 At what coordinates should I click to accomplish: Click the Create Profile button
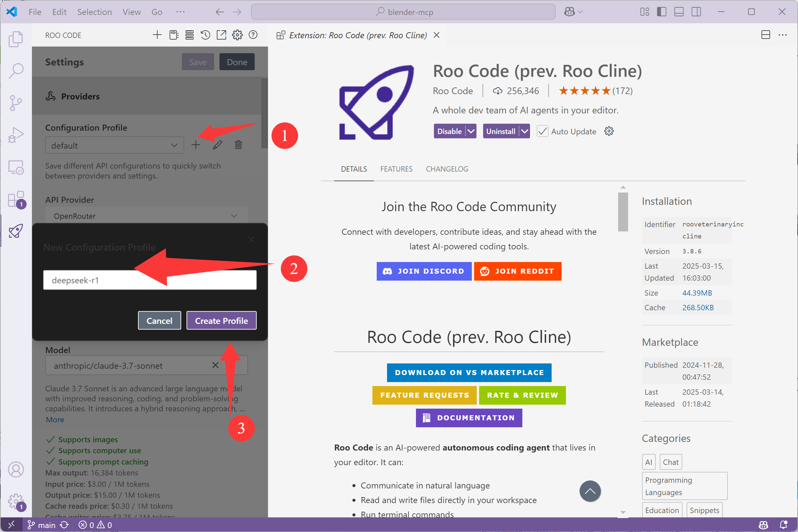click(221, 321)
